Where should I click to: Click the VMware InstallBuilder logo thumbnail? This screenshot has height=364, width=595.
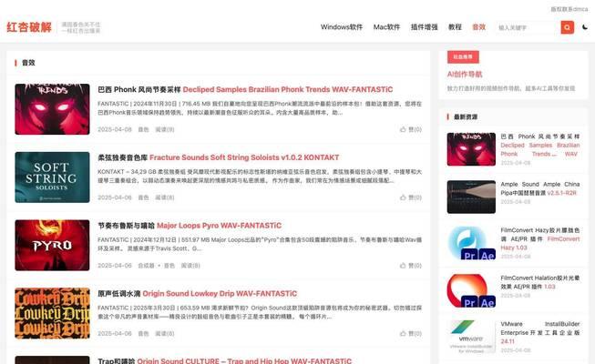(471, 337)
